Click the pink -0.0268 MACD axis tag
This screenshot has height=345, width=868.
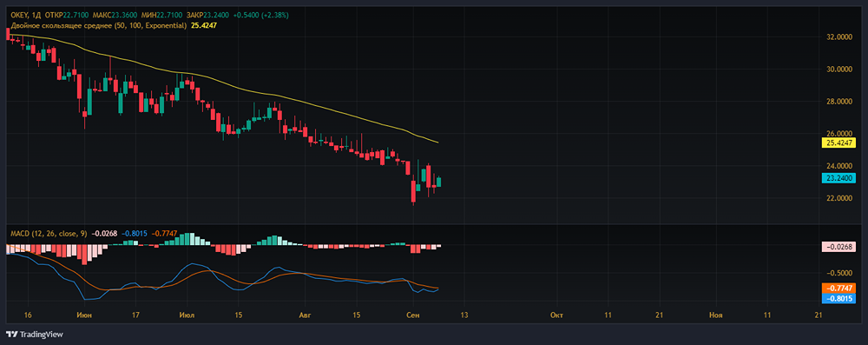839,247
